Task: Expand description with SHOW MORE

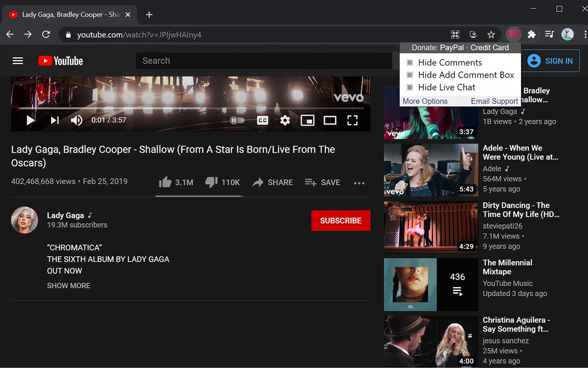Action: coord(68,286)
